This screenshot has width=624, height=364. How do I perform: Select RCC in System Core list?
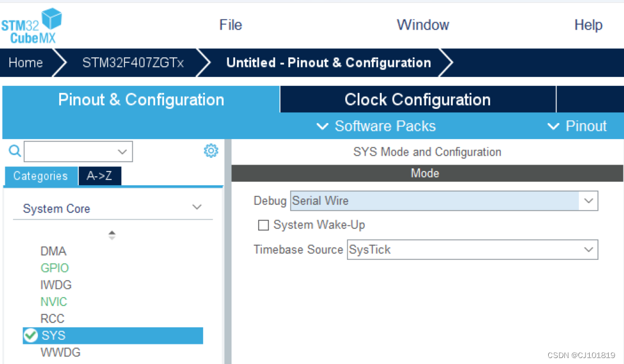tap(52, 318)
